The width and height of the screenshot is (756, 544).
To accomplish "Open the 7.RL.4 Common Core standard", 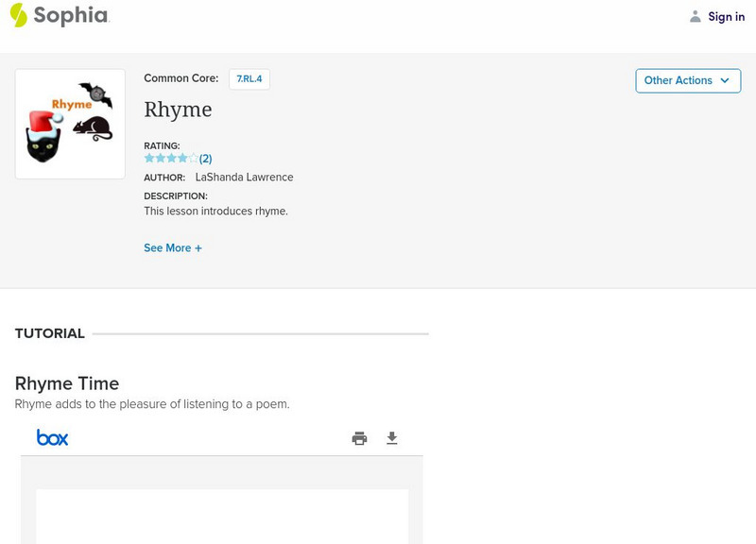I will [249, 79].
